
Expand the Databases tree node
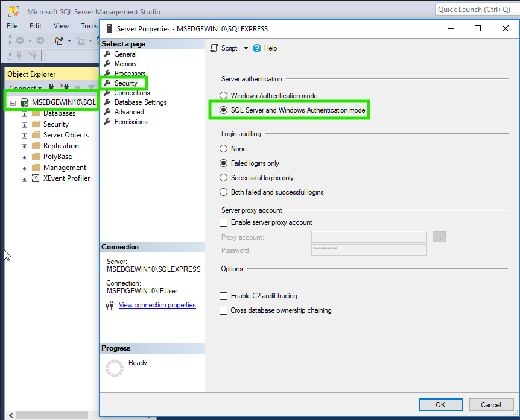pos(23,113)
